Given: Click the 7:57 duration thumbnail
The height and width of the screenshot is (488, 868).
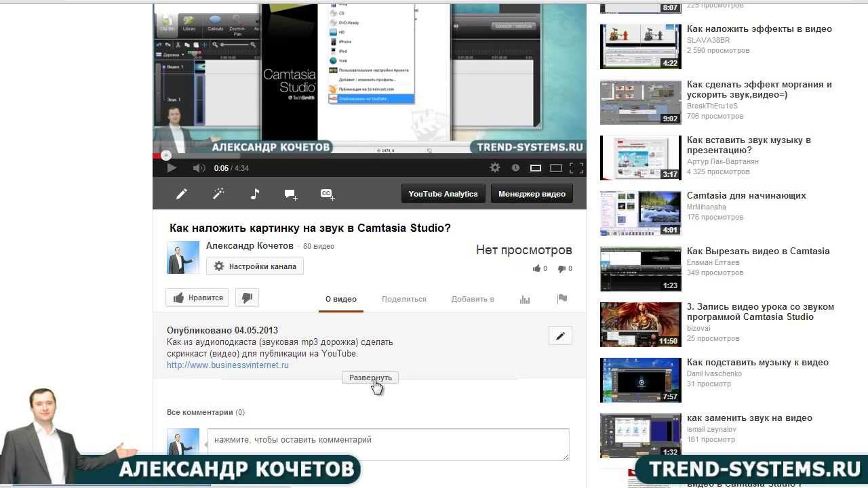Looking at the screenshot, I should (x=641, y=380).
